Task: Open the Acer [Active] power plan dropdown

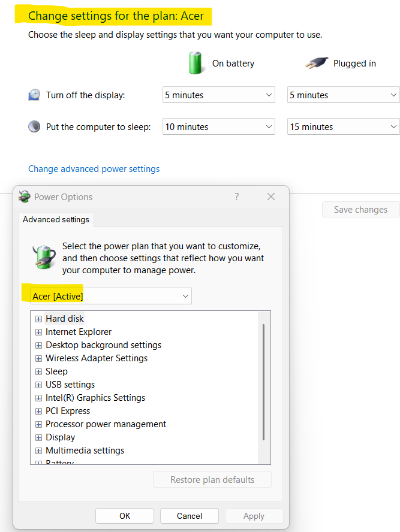Action: coord(111,296)
